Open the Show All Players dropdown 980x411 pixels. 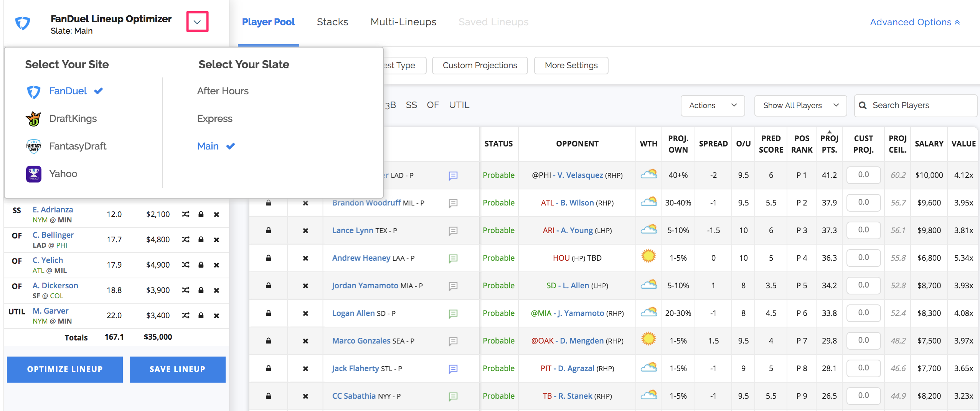[x=800, y=105]
